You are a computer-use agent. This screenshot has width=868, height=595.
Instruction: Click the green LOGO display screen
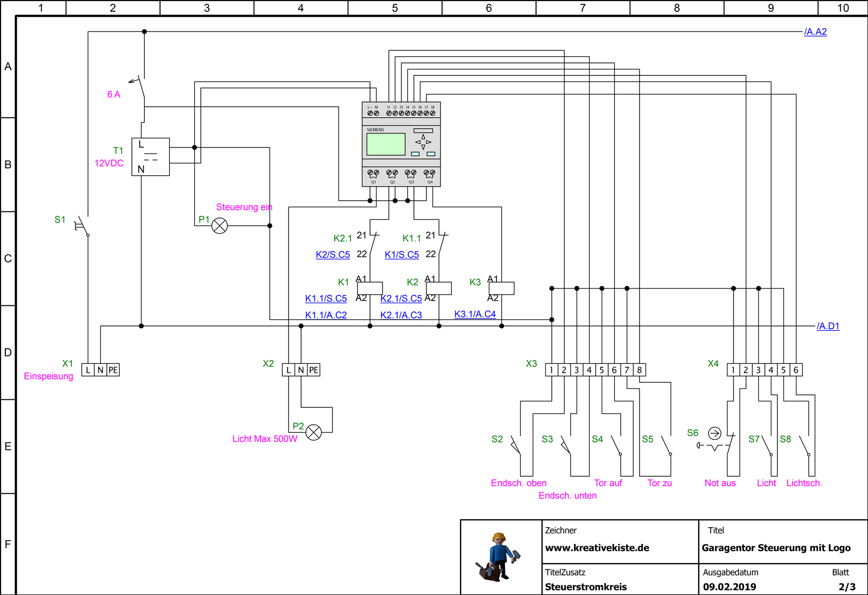pos(385,144)
